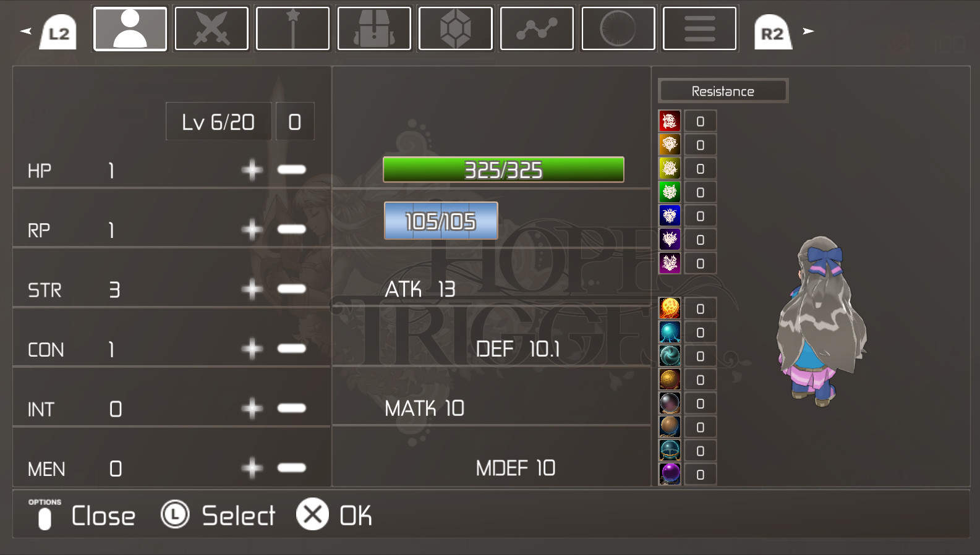
Task: Select the dark violet resistance icon
Action: point(670,239)
